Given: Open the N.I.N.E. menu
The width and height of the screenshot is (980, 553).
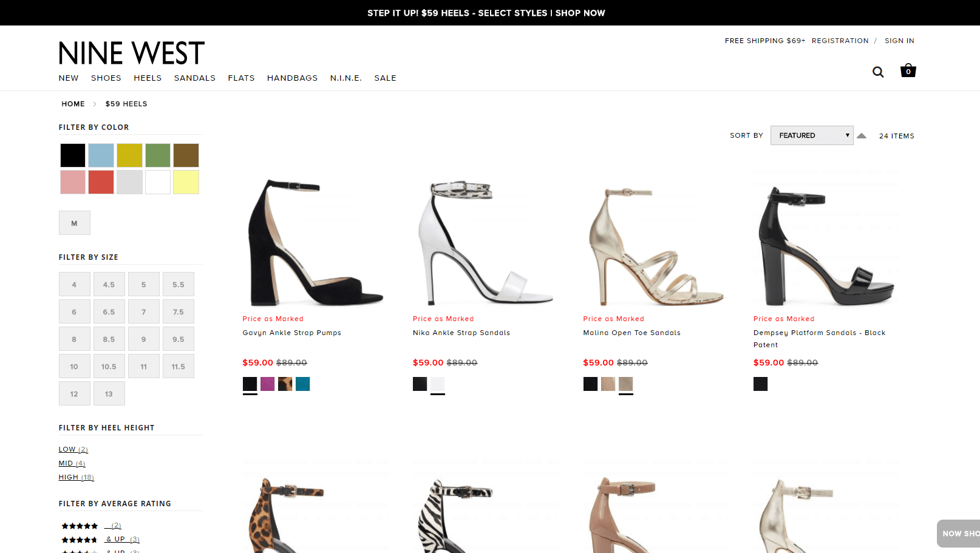Looking at the screenshot, I should (x=346, y=78).
